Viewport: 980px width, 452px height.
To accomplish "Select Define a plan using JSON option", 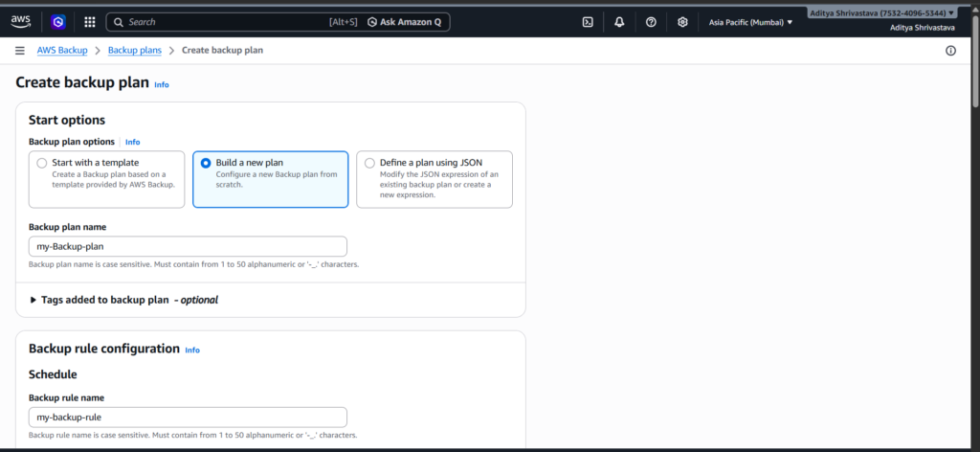I will tap(369, 163).
